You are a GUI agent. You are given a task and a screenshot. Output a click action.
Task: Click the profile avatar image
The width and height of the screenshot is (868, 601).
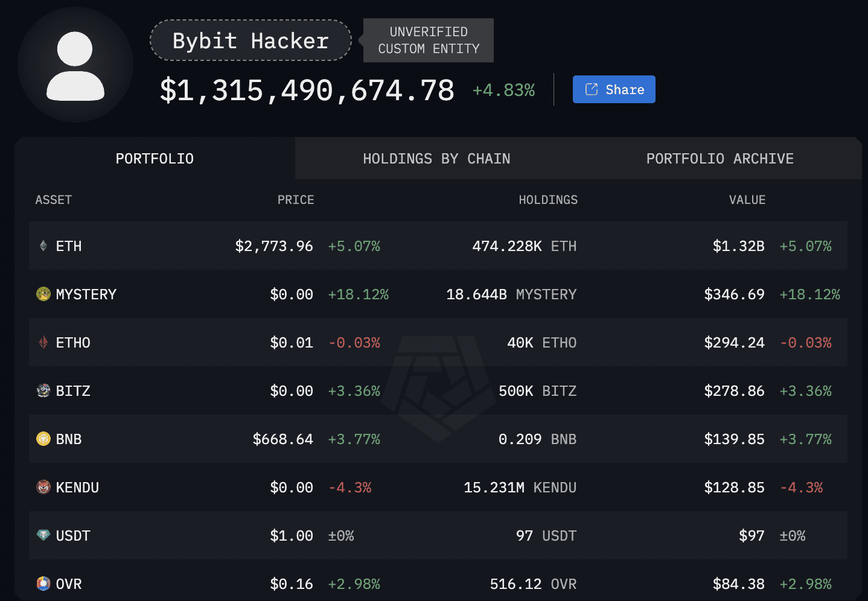75,65
